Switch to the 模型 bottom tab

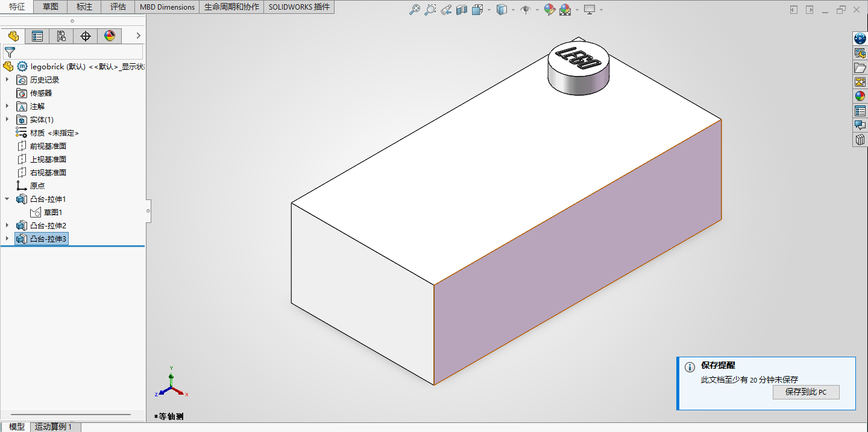coord(16,427)
